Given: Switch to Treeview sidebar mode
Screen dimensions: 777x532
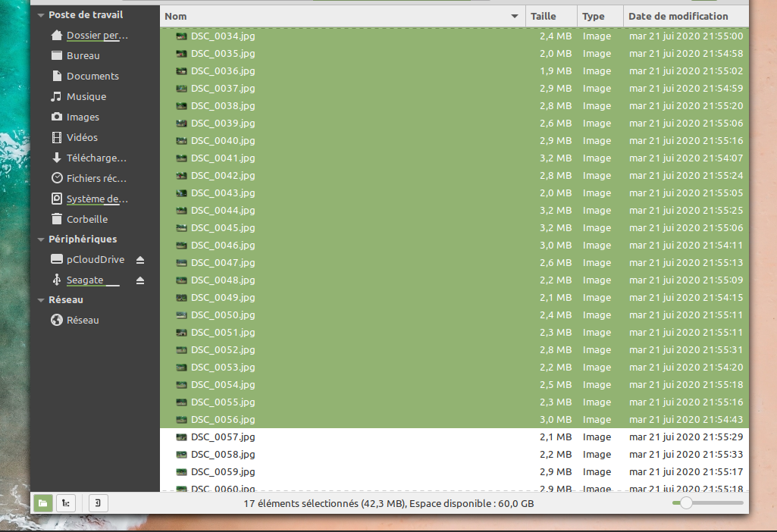Looking at the screenshot, I should [x=66, y=502].
